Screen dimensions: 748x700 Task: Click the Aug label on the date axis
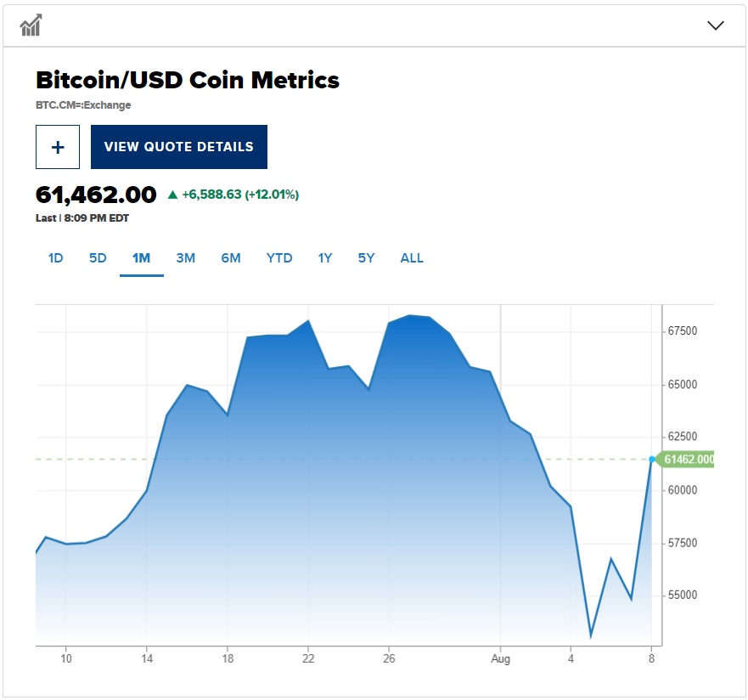(501, 658)
